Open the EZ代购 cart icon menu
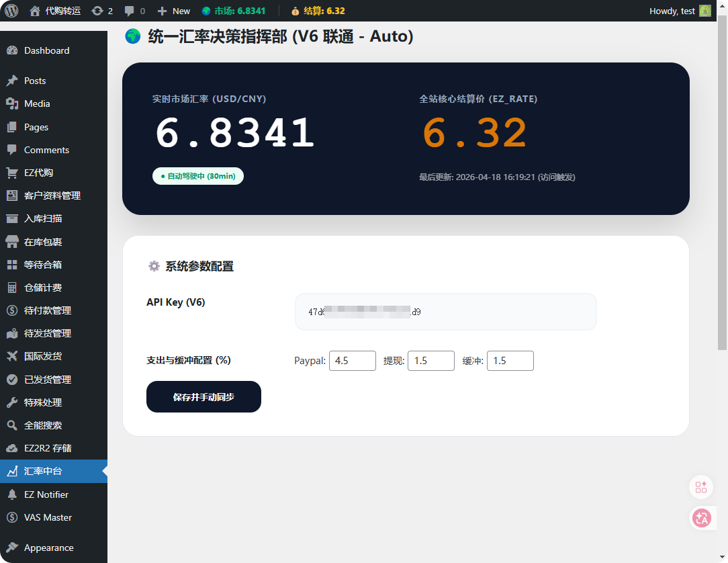 pos(12,173)
